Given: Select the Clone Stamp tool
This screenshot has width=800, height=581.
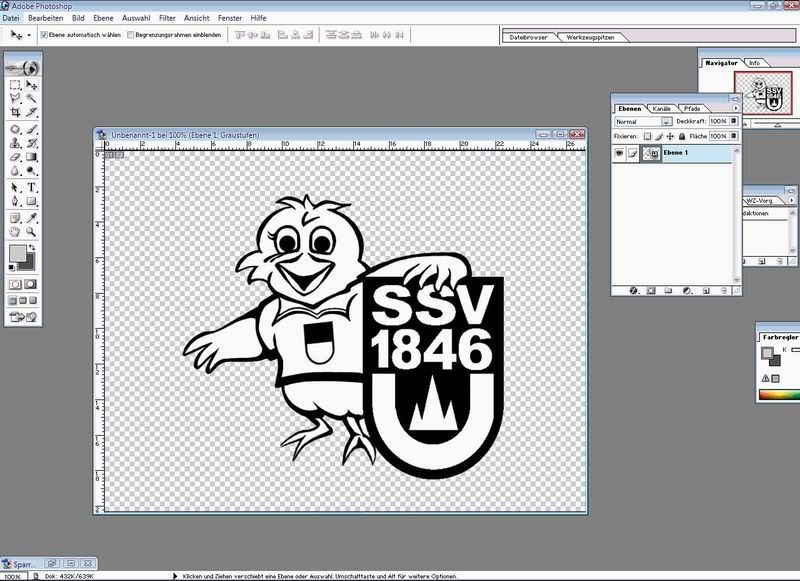Looking at the screenshot, I should tap(15, 143).
